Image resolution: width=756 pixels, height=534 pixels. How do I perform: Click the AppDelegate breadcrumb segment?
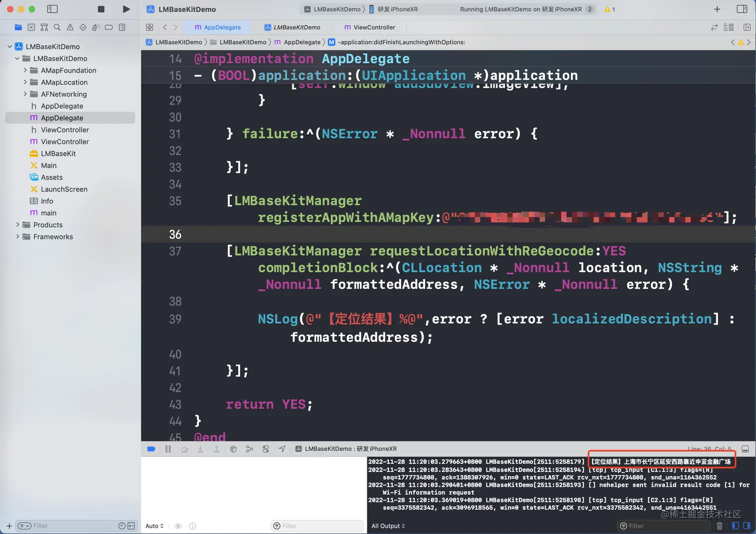(297, 42)
